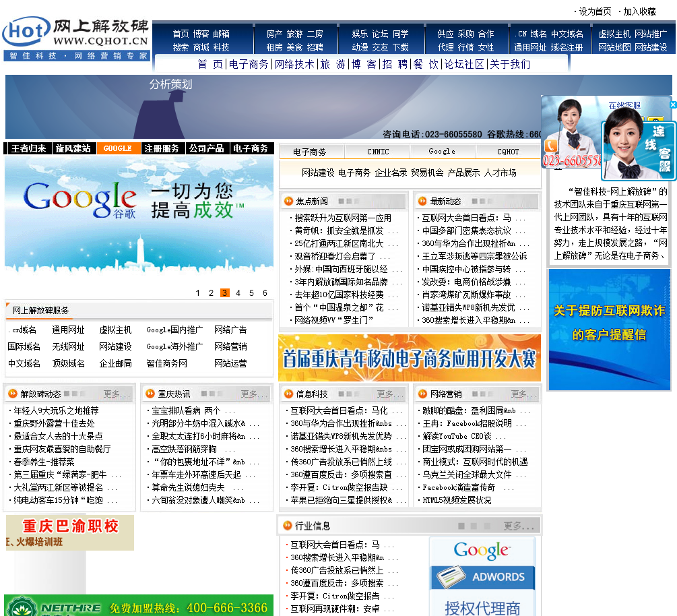Click the orange arrow icon beside 解放碑动态
The height and width of the screenshot is (616, 677).
coord(13,394)
